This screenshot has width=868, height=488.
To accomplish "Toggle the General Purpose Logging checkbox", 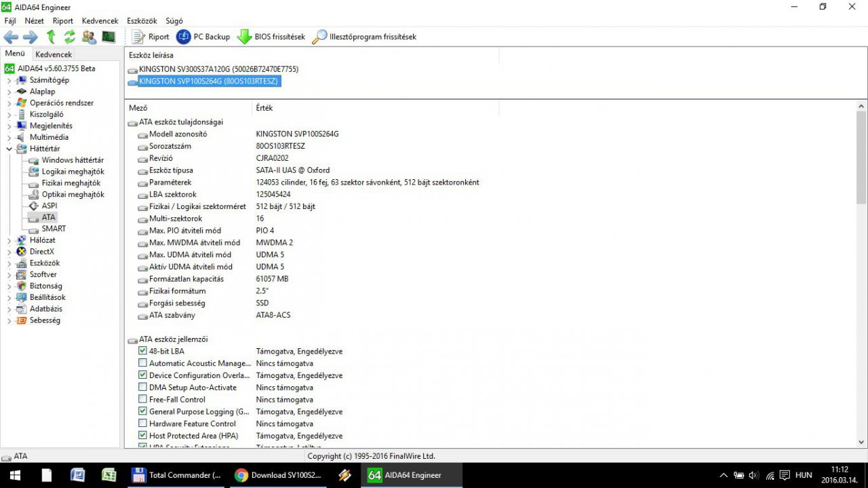I will click(x=142, y=411).
